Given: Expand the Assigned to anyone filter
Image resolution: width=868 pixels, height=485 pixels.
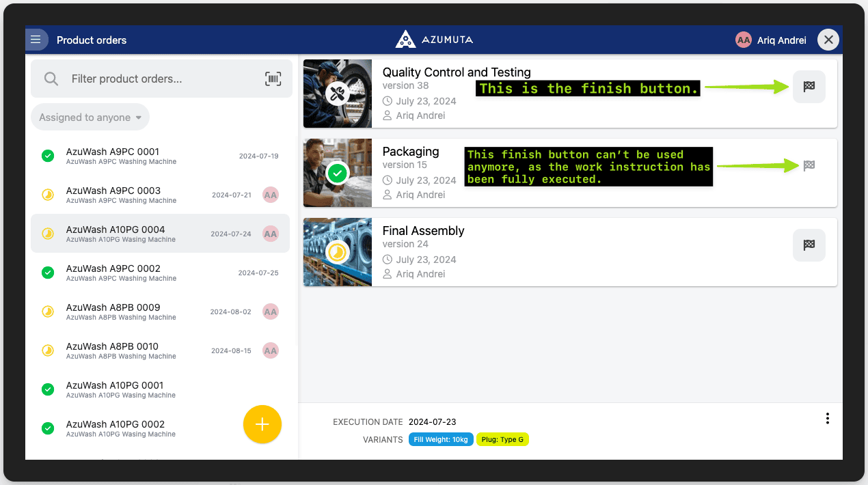Looking at the screenshot, I should 90,117.
